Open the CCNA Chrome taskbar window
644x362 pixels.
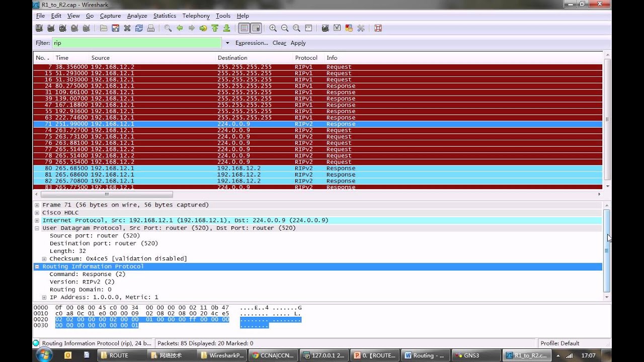273,355
